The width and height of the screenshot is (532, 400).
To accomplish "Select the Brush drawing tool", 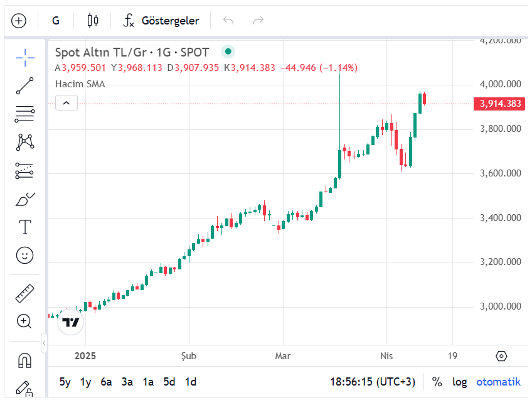I will [24, 199].
